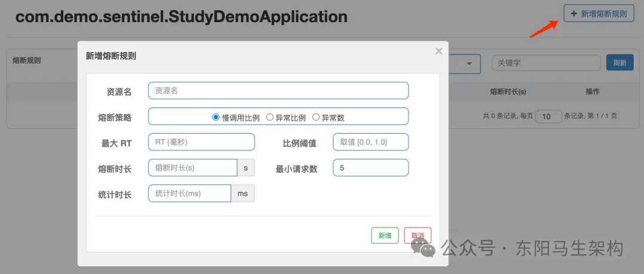This screenshot has height=274, width=644.
Task: Click the blue 刷新 button
Action: coord(620,63)
